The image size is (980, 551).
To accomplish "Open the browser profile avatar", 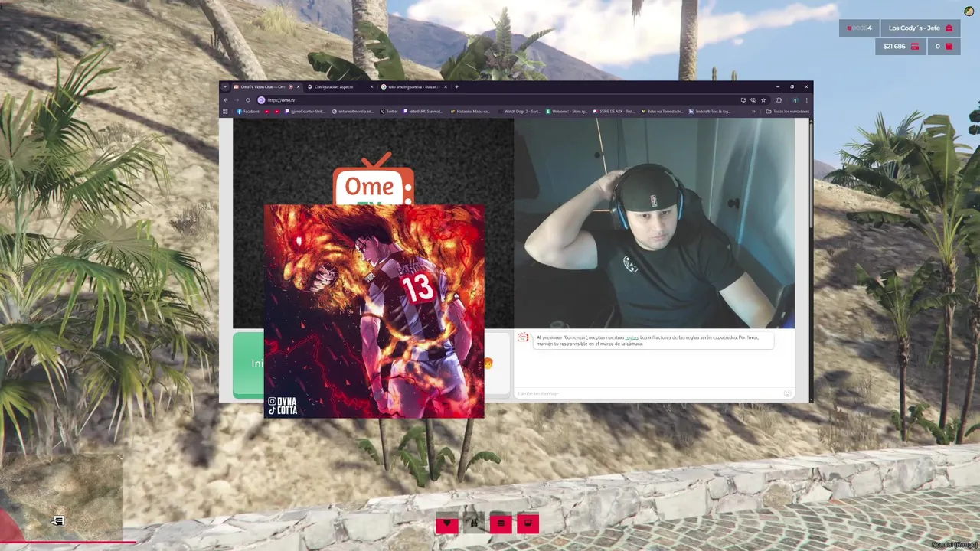I will point(795,100).
